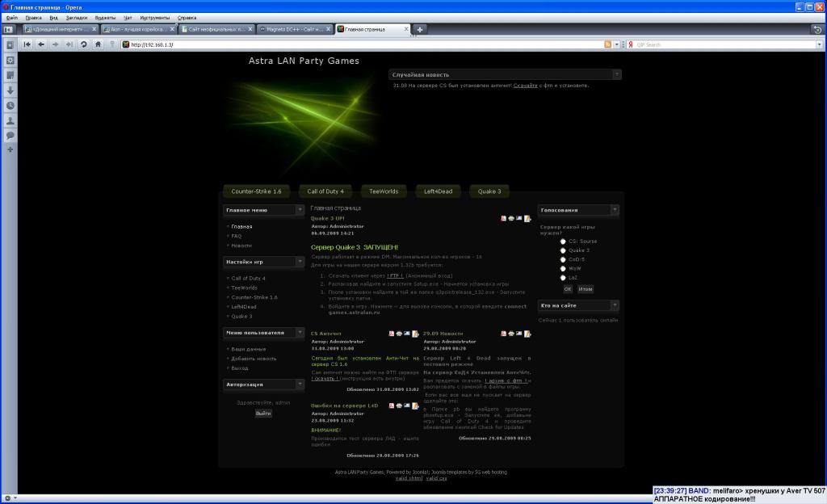This screenshot has height=504, width=827.
Task: Open the search engine dropdown at search field end
Action: point(819,44)
